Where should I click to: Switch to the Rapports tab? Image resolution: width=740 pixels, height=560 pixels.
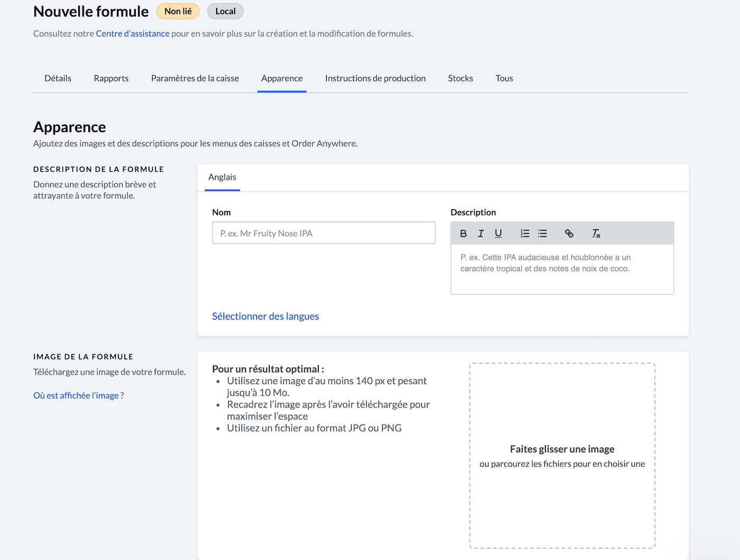pos(111,78)
